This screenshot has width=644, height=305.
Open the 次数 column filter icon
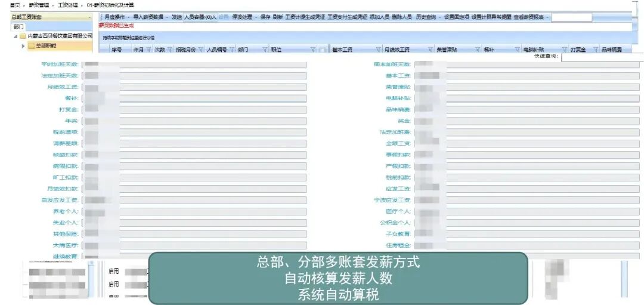tap(169, 50)
